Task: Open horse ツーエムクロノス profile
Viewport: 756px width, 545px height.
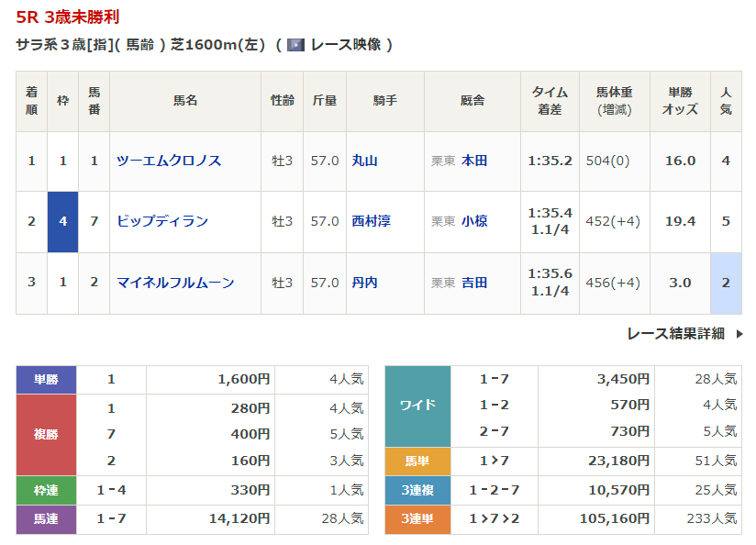Action: [x=169, y=161]
